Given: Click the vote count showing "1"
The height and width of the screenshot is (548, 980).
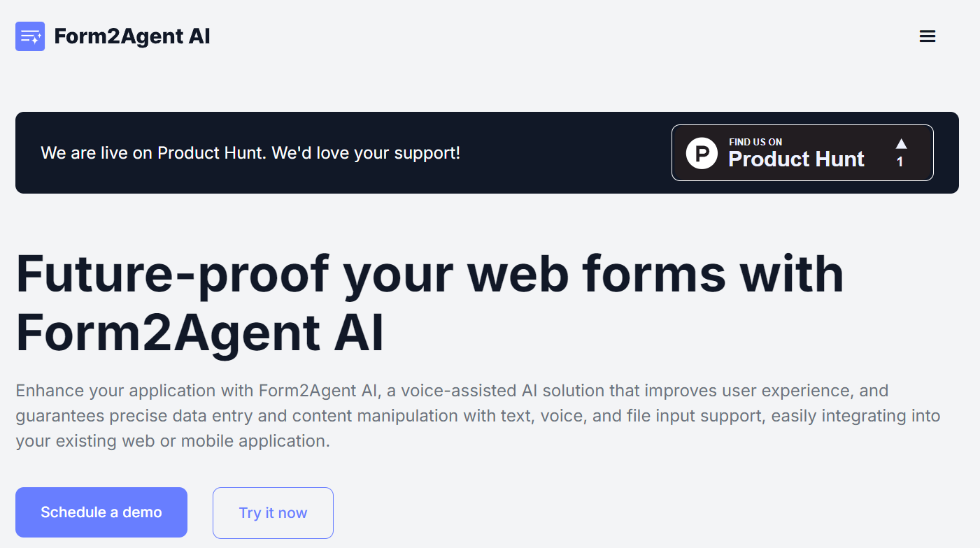Looking at the screenshot, I should (901, 163).
